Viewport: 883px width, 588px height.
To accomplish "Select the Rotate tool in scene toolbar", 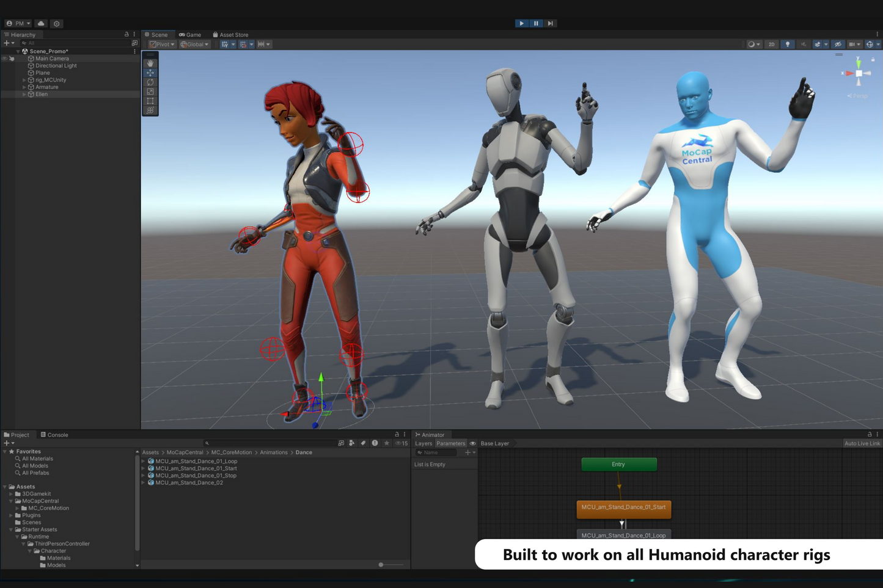I will coord(150,82).
